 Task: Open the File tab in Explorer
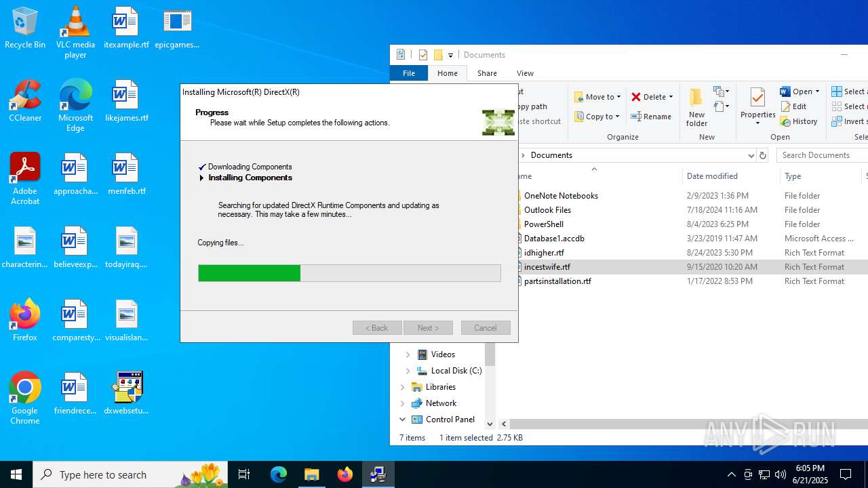(x=409, y=73)
